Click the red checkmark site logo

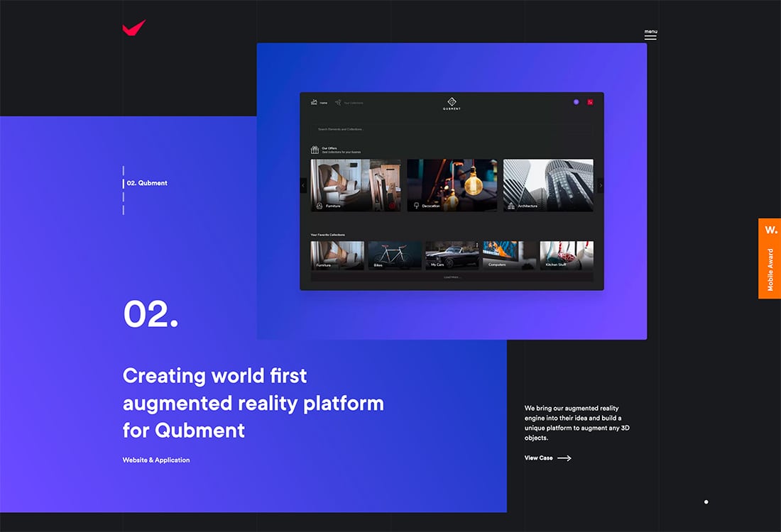pyautogui.click(x=134, y=28)
